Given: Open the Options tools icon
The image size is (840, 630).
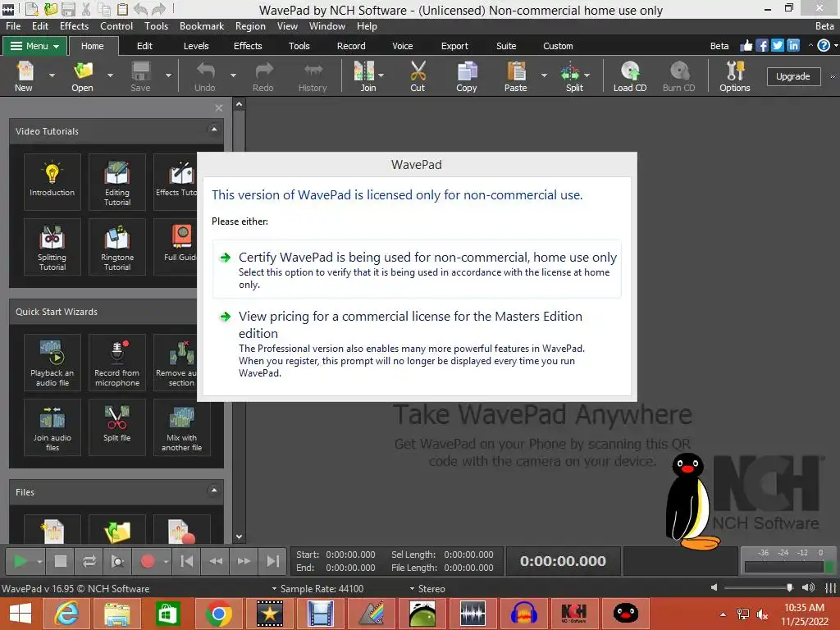Looking at the screenshot, I should point(735,76).
